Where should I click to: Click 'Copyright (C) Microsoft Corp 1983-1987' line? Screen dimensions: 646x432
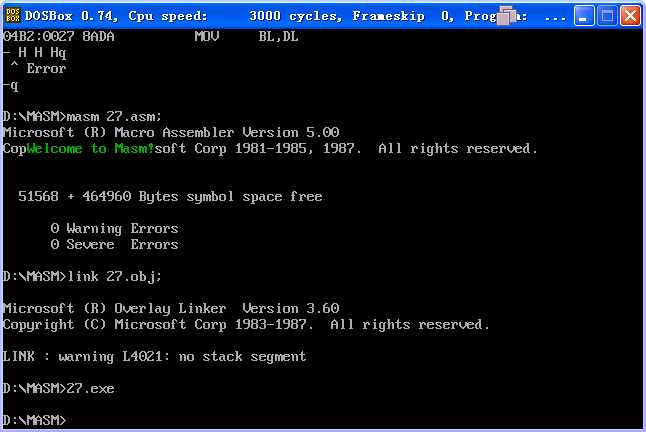pyautogui.click(x=246, y=325)
